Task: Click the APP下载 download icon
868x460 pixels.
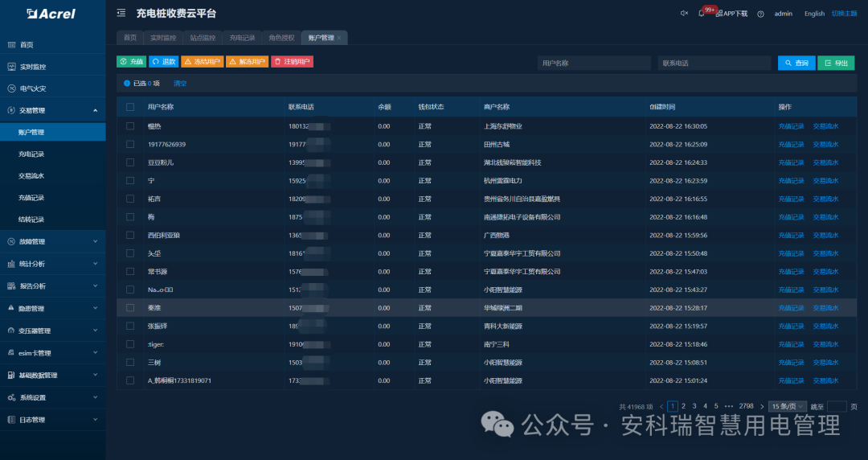Action: tap(719, 14)
